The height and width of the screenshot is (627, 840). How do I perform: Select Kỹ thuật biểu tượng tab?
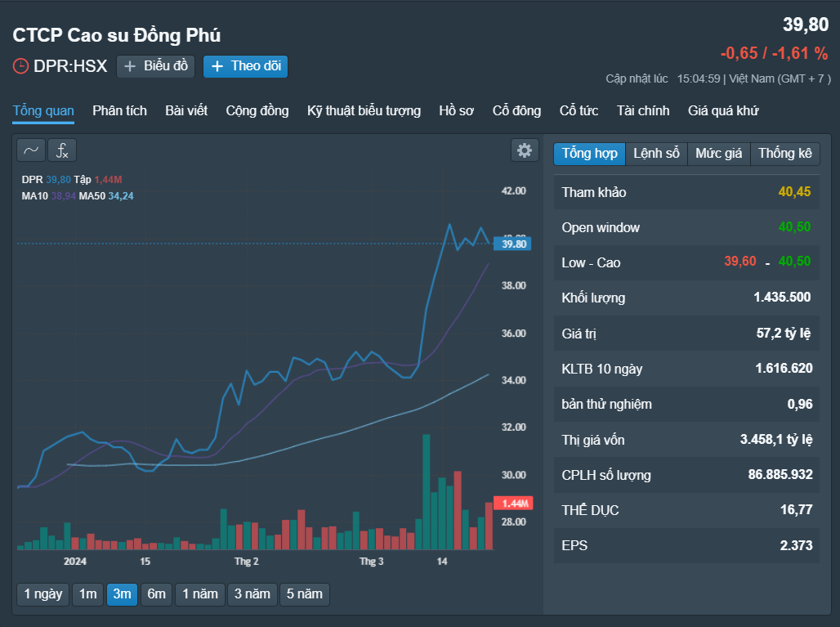coord(364,111)
